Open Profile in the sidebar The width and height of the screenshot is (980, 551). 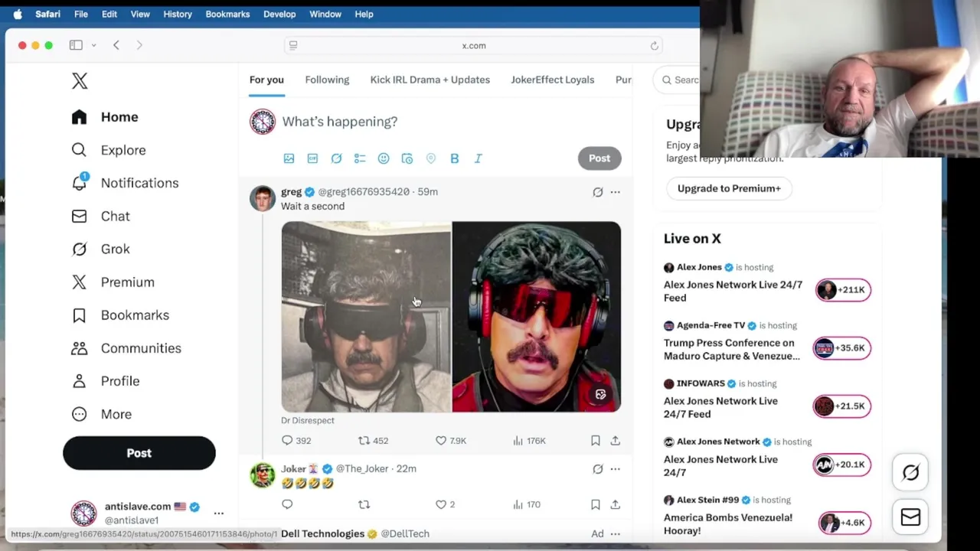click(x=105, y=380)
